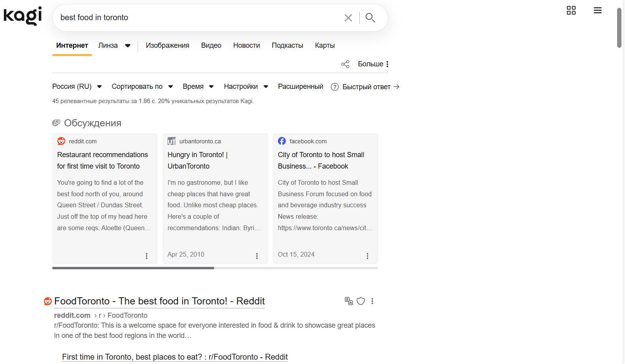625x364 pixels.
Task: Switch to the Видео tab
Action: click(x=211, y=45)
